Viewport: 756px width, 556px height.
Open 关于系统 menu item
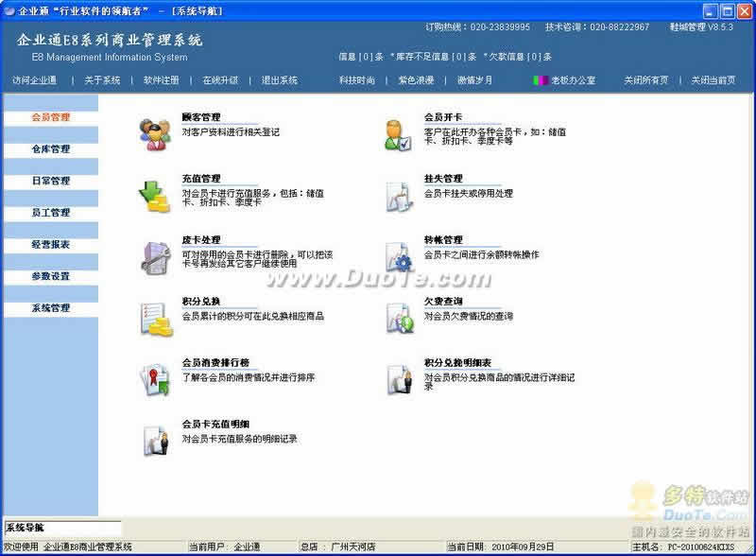pos(102,80)
